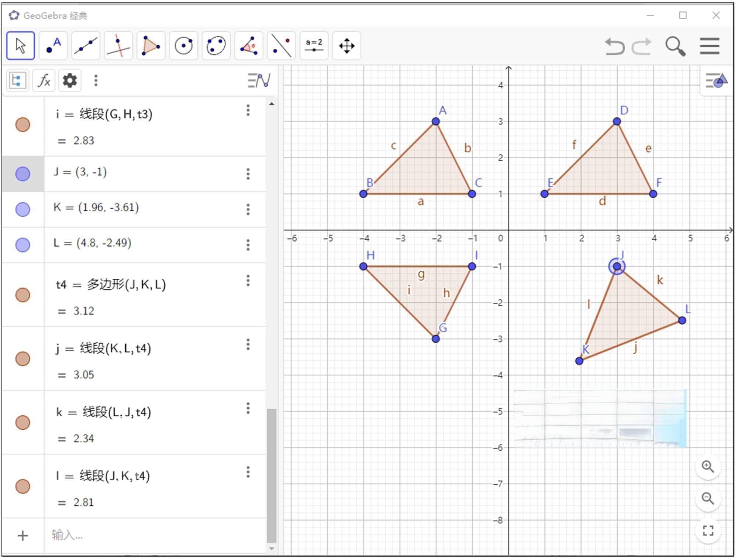This screenshot has height=560, width=738.
Task: Open more options for point K row
Action: click(248, 209)
